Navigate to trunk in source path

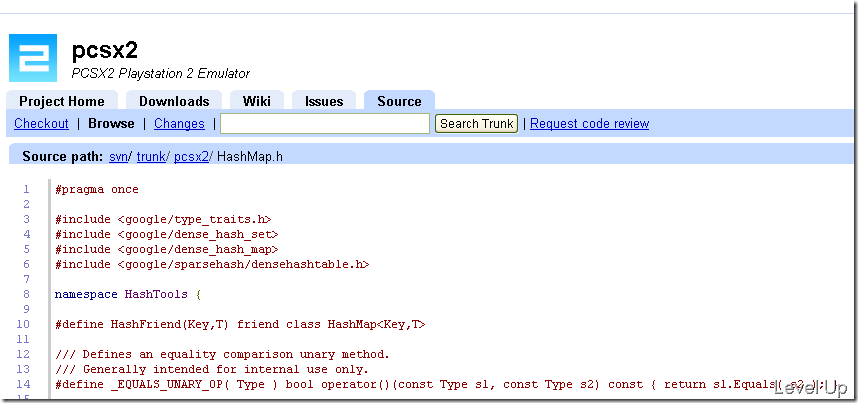pyautogui.click(x=150, y=157)
